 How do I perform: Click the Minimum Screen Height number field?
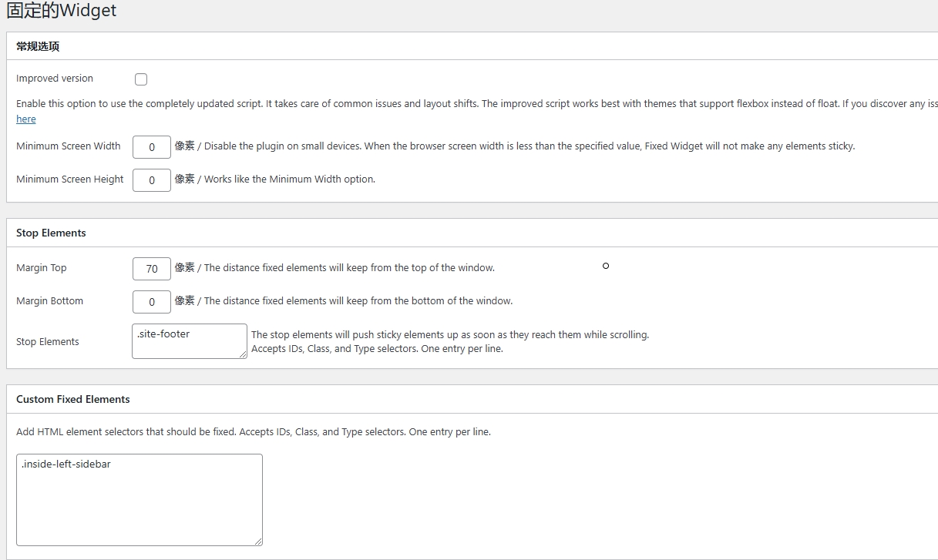[x=151, y=180]
